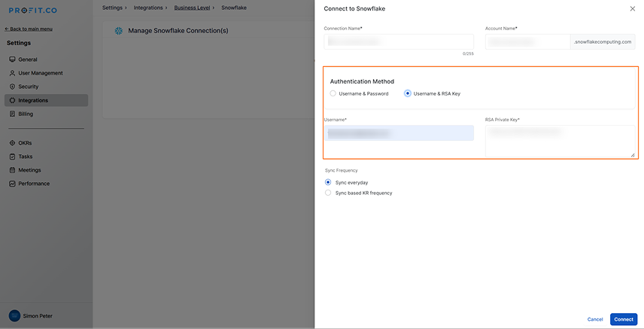Open Integrations in sidebar

(x=46, y=100)
